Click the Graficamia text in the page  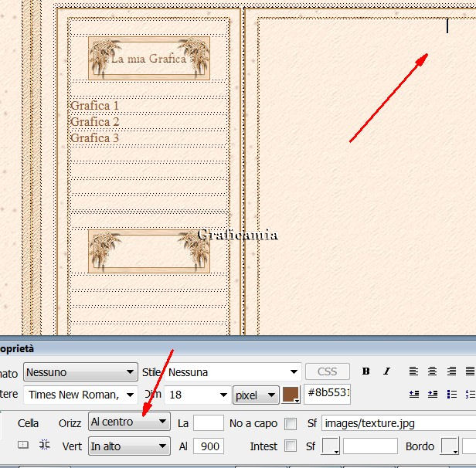coord(238,235)
